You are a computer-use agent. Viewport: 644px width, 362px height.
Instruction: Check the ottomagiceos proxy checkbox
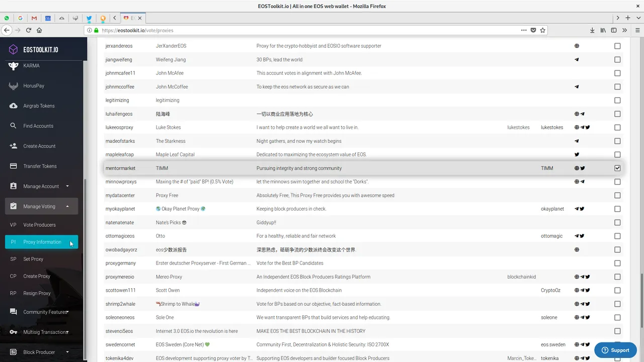617,236
